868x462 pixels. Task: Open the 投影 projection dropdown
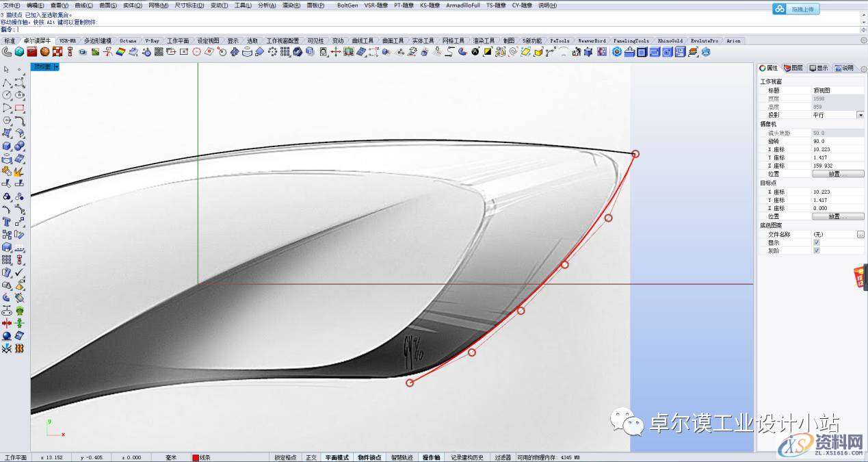[860, 115]
